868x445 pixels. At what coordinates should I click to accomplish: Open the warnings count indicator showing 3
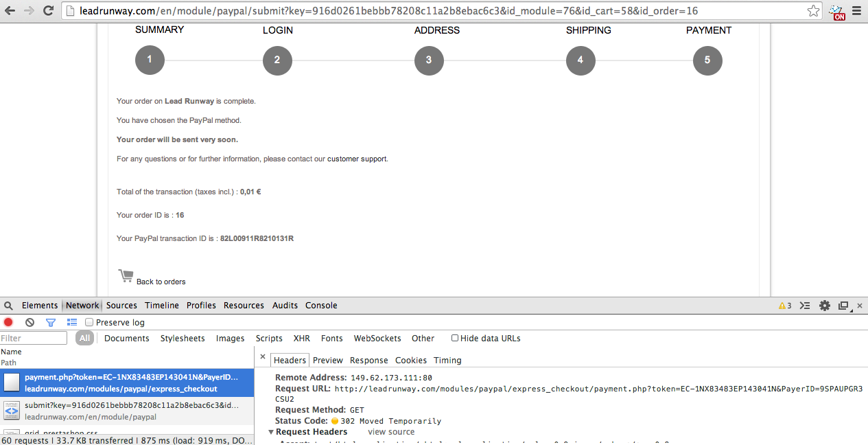(785, 306)
